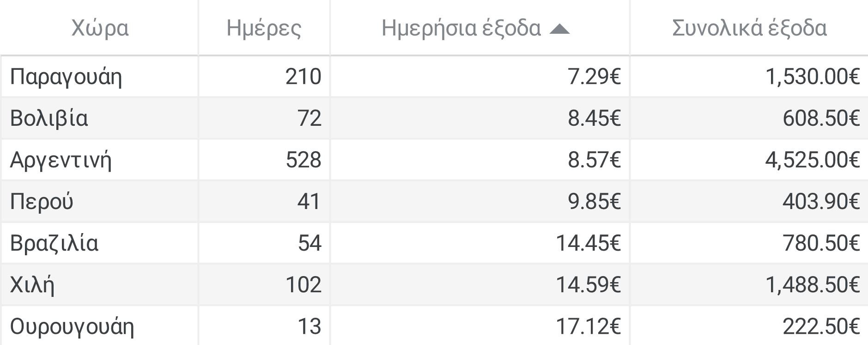Viewport: 868px width, 345px height.
Task: Select the 7.29€ daily cost cell
Action: [594, 77]
